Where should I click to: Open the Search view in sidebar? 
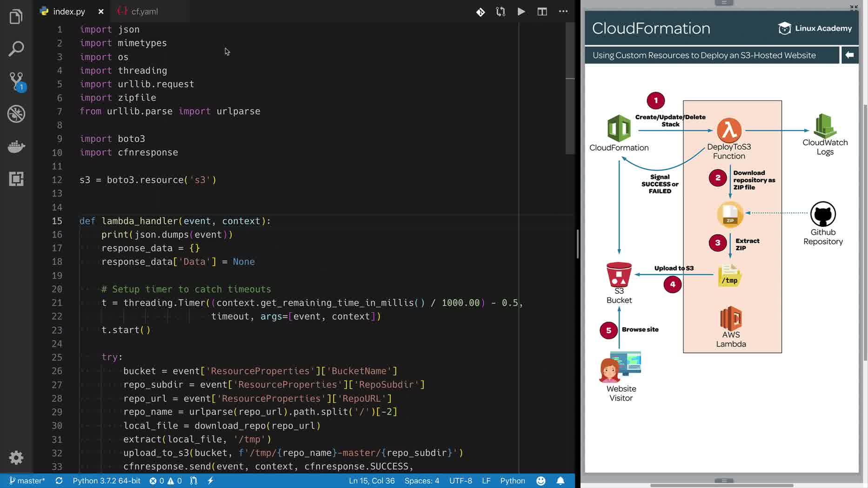(x=16, y=49)
